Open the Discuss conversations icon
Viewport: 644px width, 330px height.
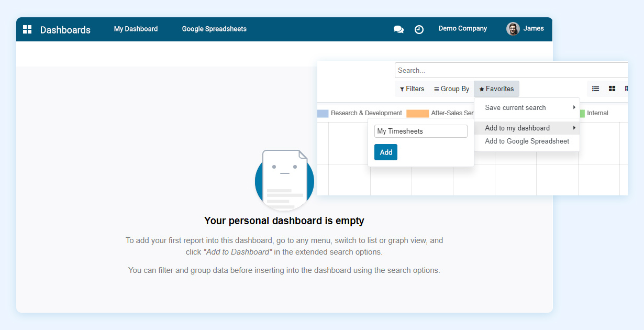398,29
